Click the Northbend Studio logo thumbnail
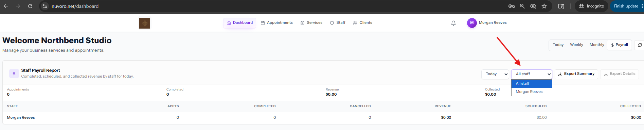This screenshot has width=644, height=130. [145, 23]
